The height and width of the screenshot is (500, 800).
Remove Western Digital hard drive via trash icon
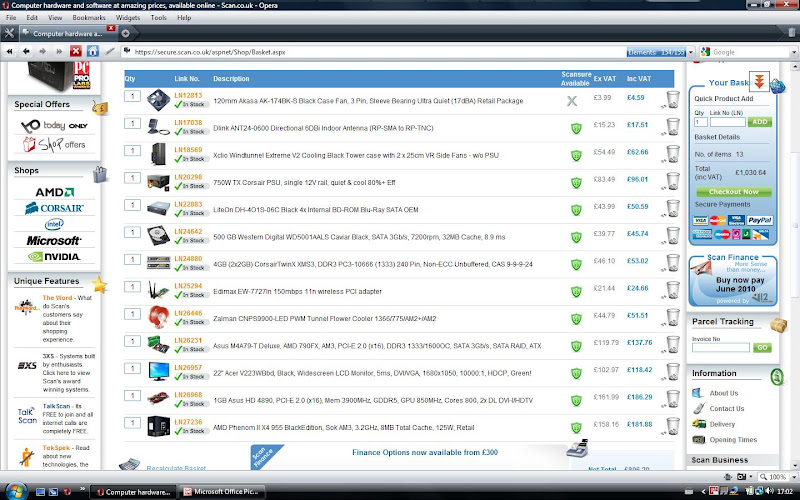click(x=673, y=235)
